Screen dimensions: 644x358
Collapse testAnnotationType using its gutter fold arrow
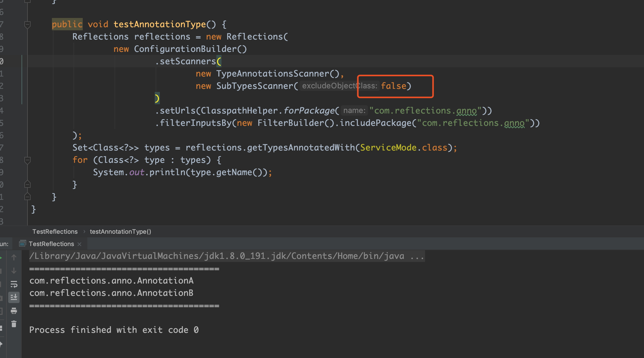click(x=27, y=24)
